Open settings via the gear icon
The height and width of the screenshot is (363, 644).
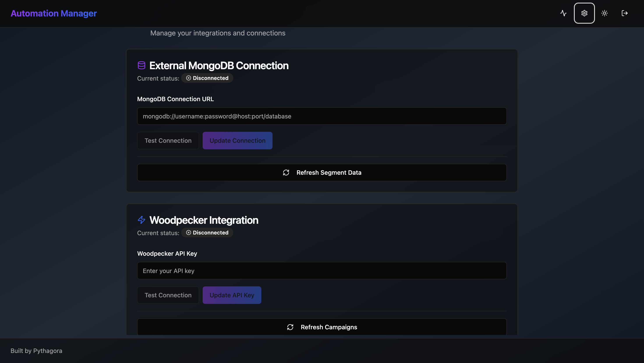tap(584, 13)
